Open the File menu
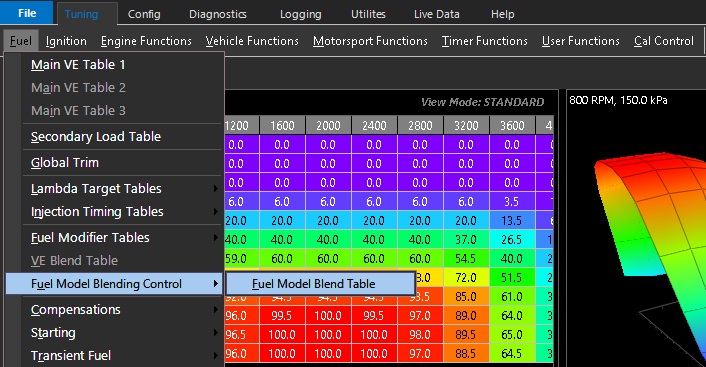This screenshot has height=367, width=706. tap(27, 13)
